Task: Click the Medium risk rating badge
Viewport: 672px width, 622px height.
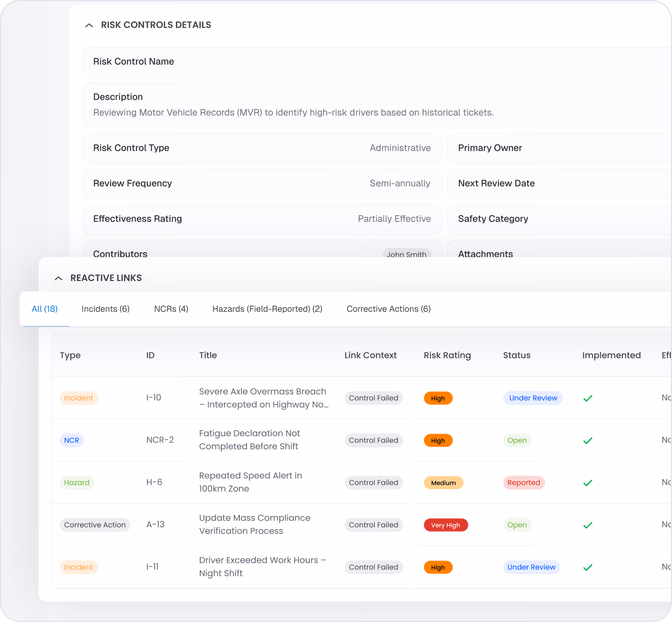Action: tap(443, 482)
